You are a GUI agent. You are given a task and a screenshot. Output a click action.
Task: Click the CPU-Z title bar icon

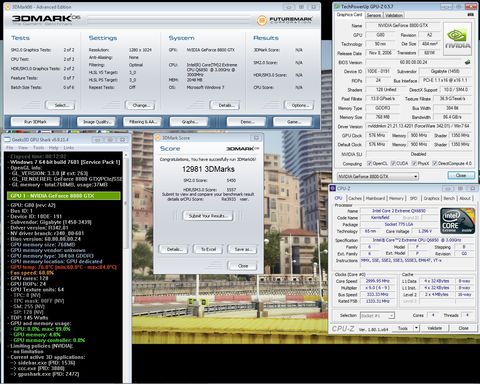[x=332, y=189]
